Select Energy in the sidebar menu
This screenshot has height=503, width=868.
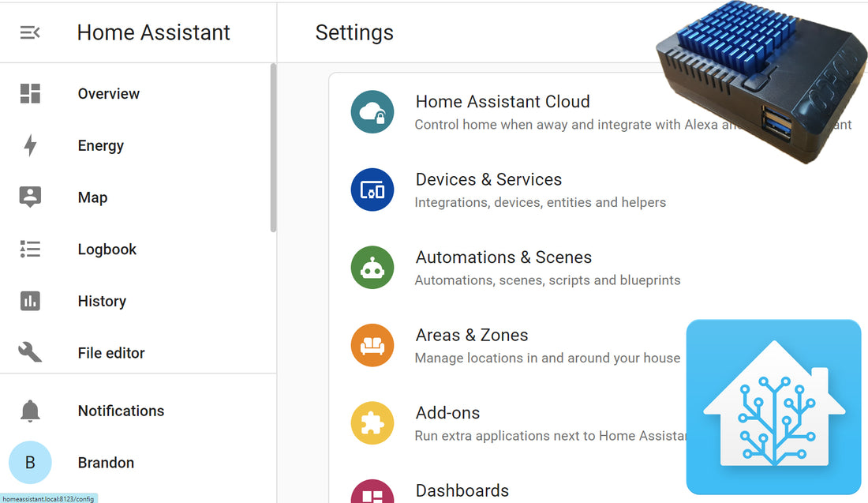100,145
